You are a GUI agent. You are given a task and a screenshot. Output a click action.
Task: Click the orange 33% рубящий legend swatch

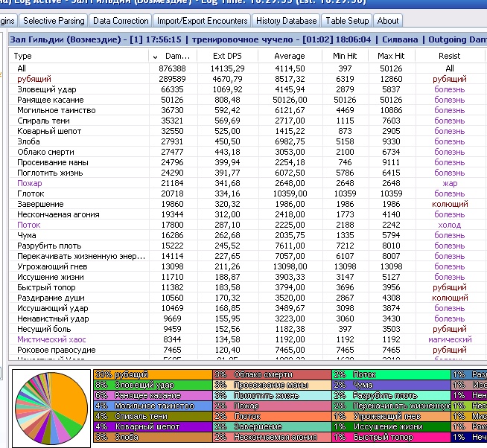(x=153, y=374)
